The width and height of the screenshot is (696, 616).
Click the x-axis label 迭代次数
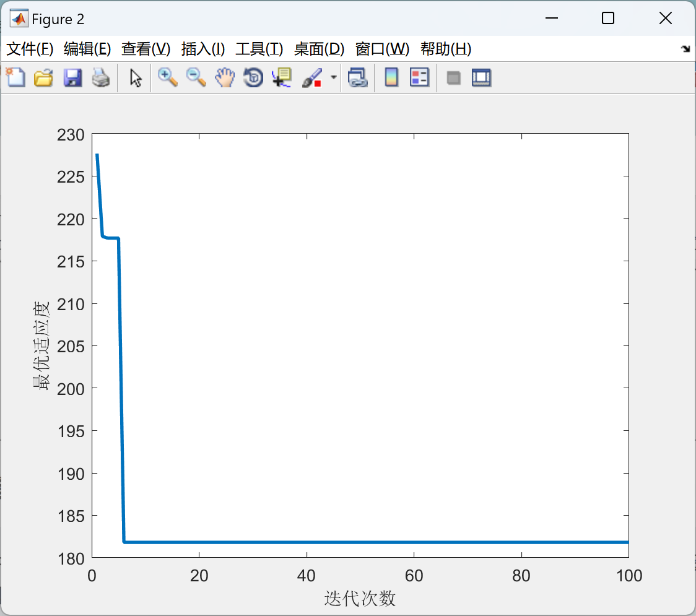pos(360,599)
